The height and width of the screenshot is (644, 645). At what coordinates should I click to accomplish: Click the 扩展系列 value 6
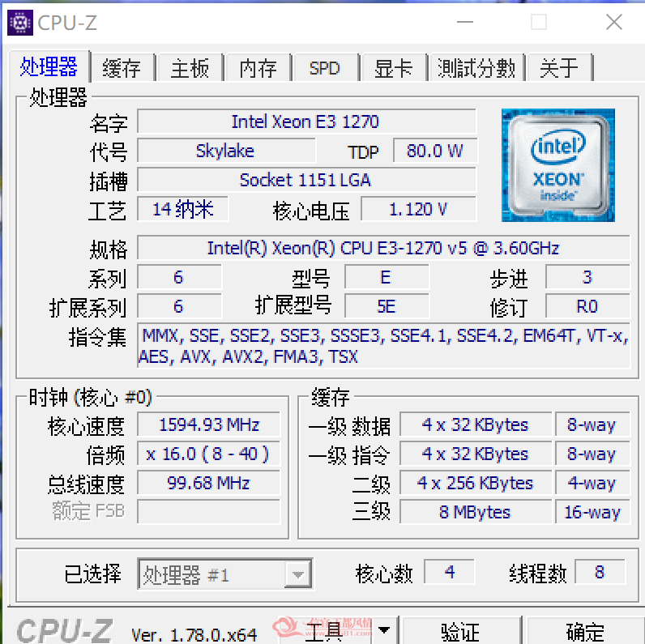point(179,306)
